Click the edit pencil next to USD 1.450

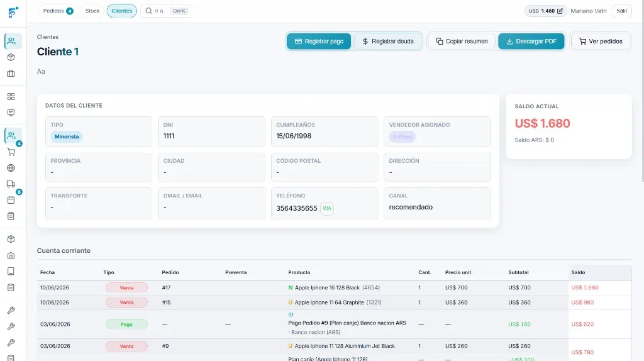pos(560,11)
